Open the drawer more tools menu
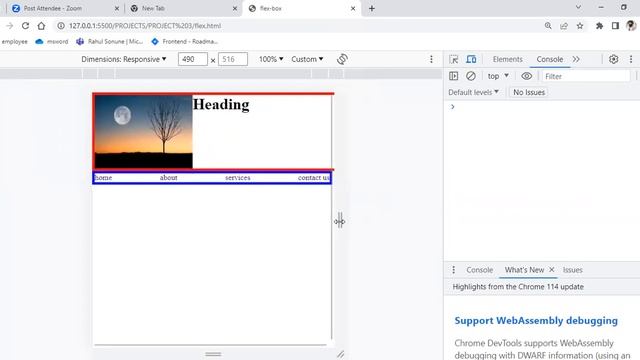 pos(453,270)
